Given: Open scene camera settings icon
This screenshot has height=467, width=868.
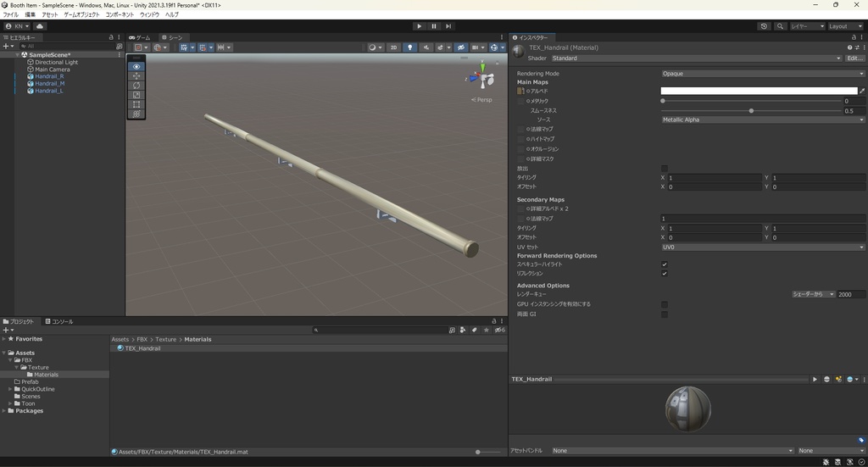Looking at the screenshot, I should pos(476,47).
